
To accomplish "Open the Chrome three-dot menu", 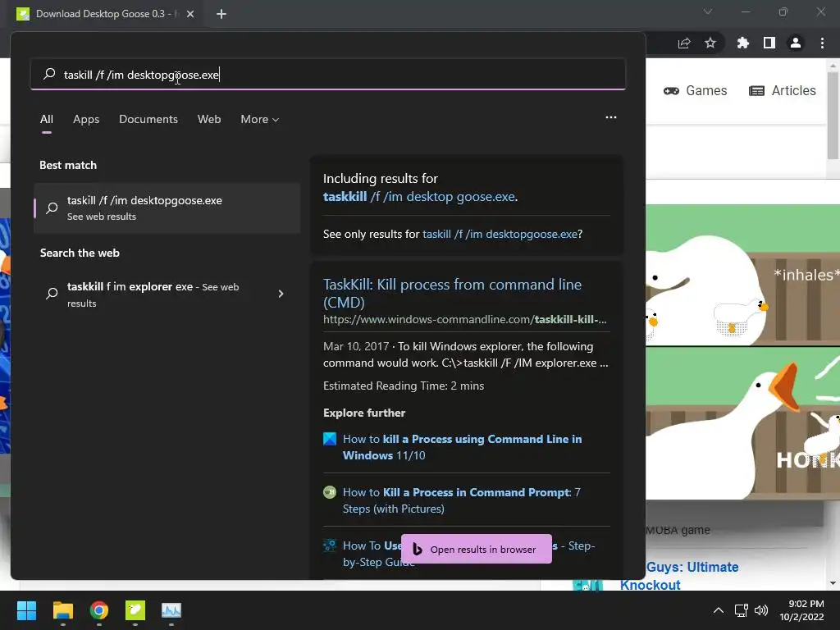I will [x=822, y=43].
